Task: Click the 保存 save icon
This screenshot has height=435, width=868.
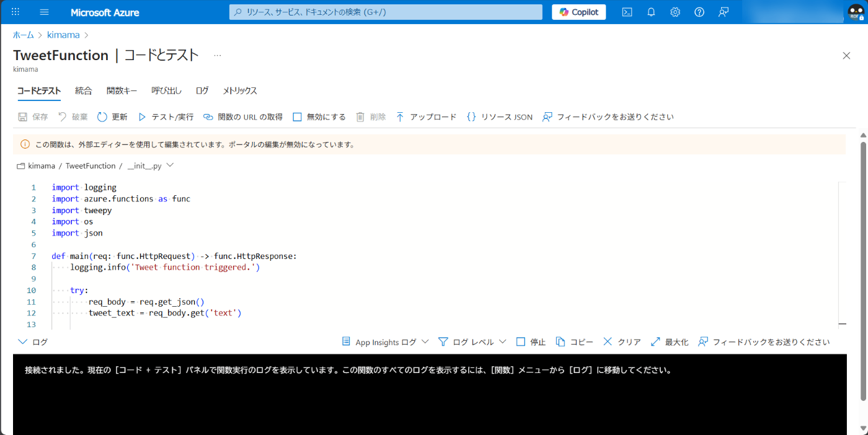Action: [23, 116]
